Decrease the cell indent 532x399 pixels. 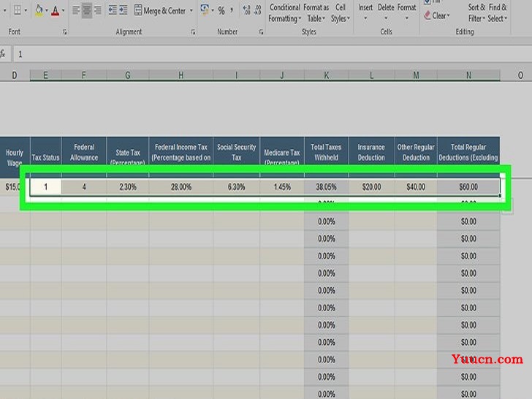[x=113, y=10]
